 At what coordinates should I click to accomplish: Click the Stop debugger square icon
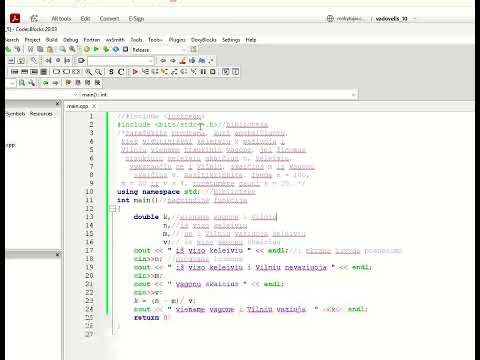(x=213, y=72)
